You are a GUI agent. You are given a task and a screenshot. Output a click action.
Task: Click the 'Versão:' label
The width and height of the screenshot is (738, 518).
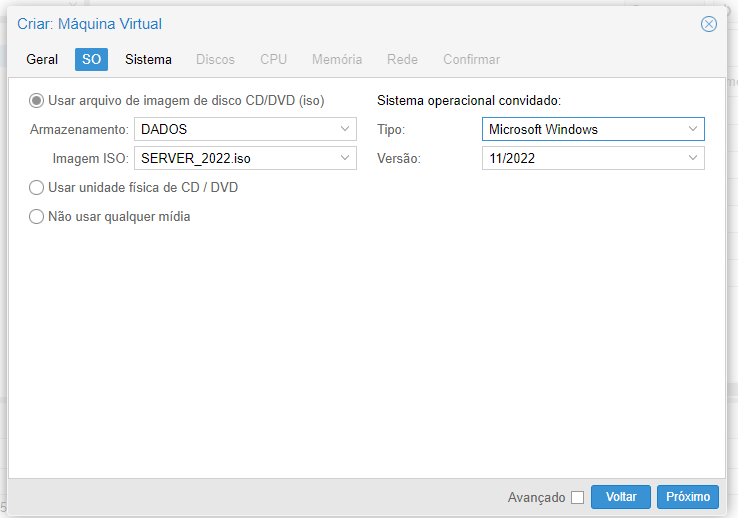tap(399, 159)
